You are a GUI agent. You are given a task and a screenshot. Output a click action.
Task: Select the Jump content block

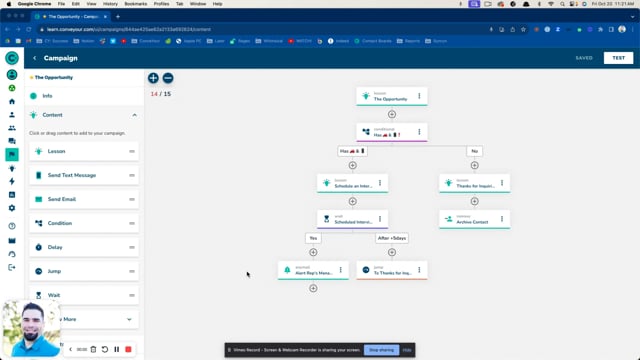pyautogui.click(x=84, y=271)
